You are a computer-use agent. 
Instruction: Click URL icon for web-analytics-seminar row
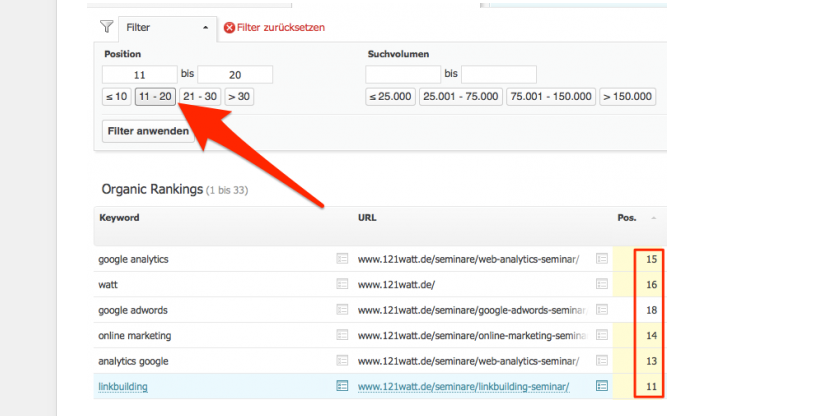(602, 259)
